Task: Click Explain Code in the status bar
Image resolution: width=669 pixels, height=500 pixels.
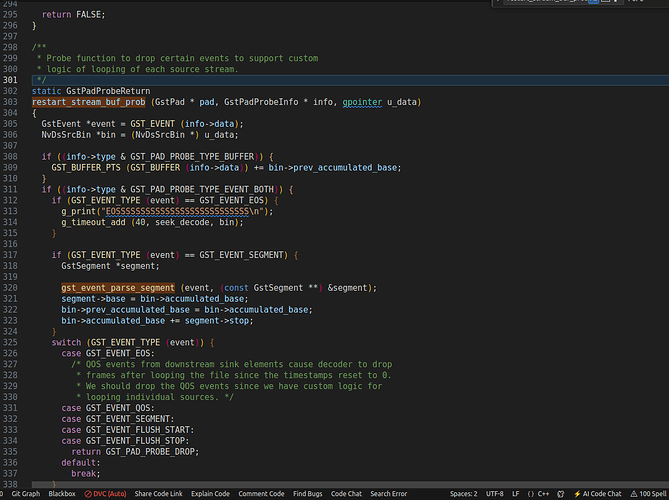Action: pos(210,494)
